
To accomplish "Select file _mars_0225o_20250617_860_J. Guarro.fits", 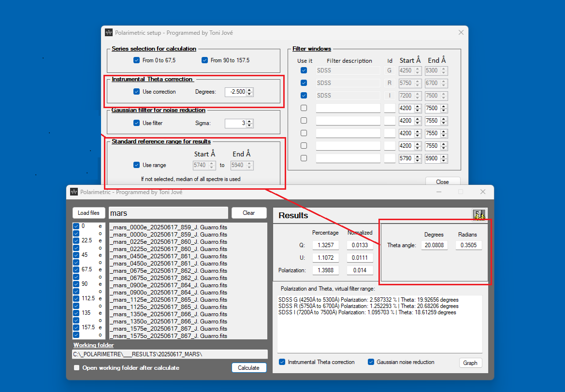I will (169, 249).
